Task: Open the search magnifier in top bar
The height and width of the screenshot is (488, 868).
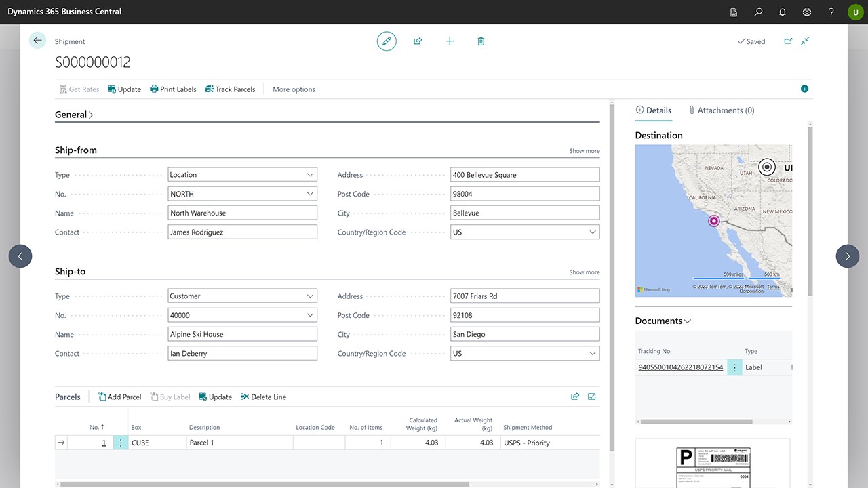Action: pyautogui.click(x=758, y=12)
